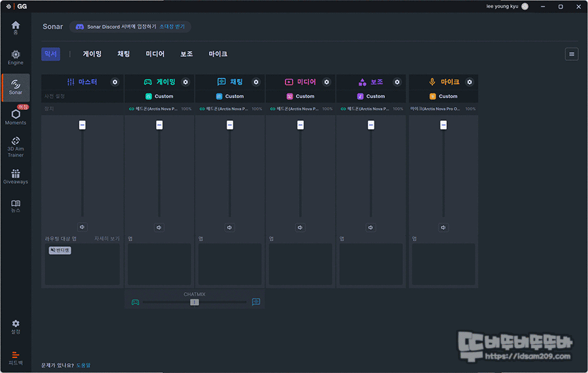Viewport: 588px width, 373px height.
Task: Switch to the 채팅 tab
Action: 123,54
